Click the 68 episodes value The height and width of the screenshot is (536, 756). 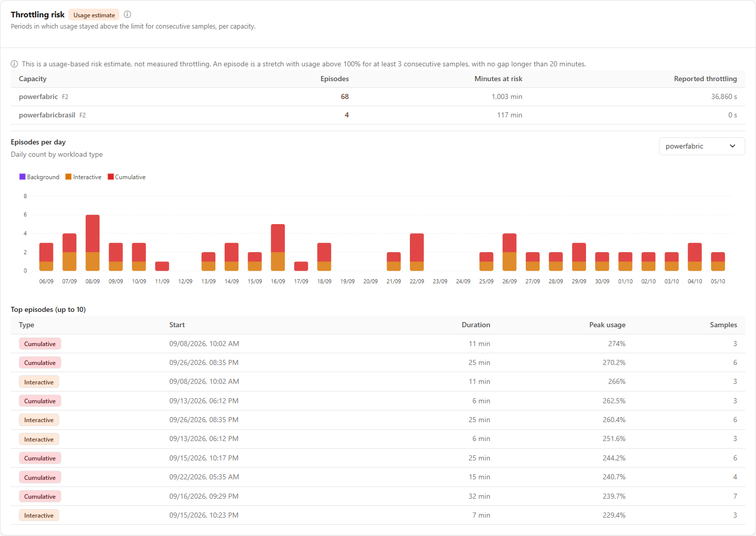click(x=345, y=96)
